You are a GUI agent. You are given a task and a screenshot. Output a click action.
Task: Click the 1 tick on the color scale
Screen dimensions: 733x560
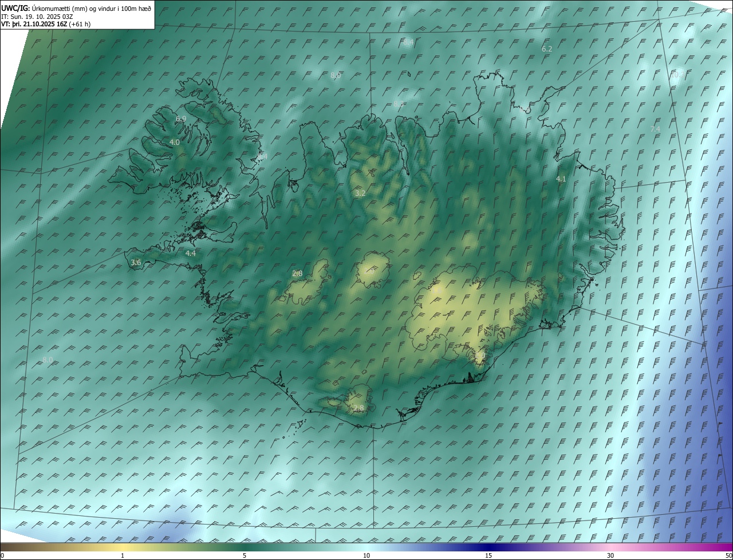(x=123, y=555)
